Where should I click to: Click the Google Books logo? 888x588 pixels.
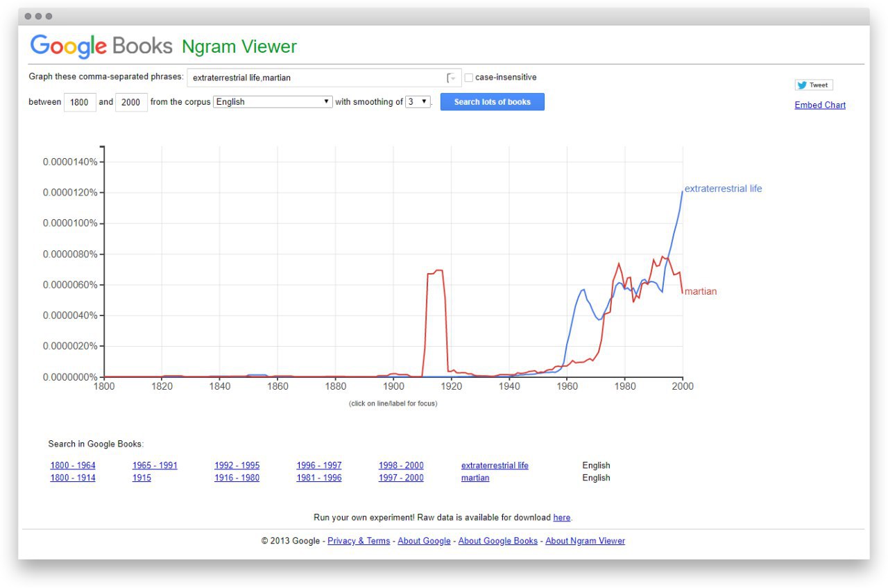101,46
